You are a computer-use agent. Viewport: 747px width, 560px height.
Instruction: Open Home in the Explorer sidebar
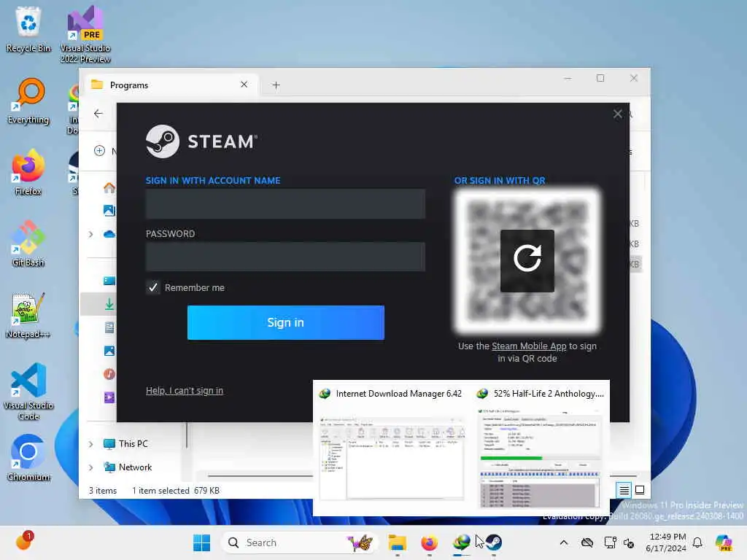109,187
